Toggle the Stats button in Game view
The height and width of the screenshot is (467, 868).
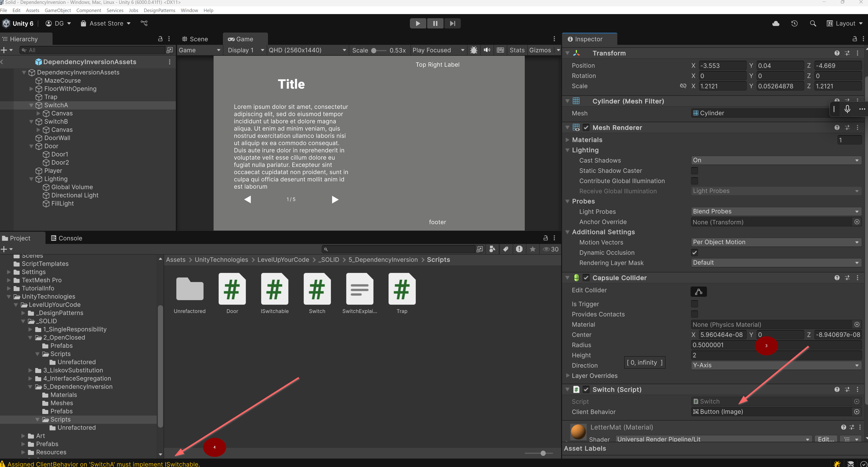(x=517, y=50)
